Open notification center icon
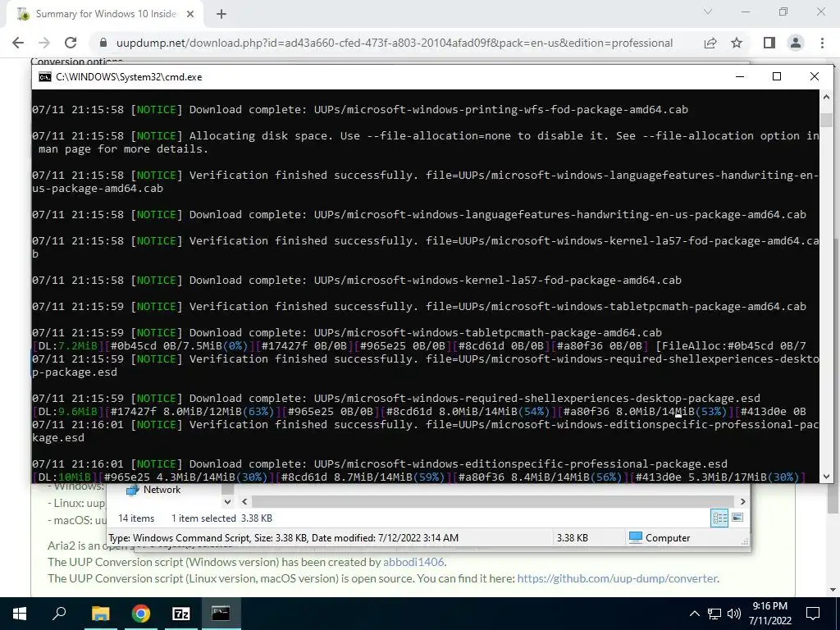 [813, 614]
